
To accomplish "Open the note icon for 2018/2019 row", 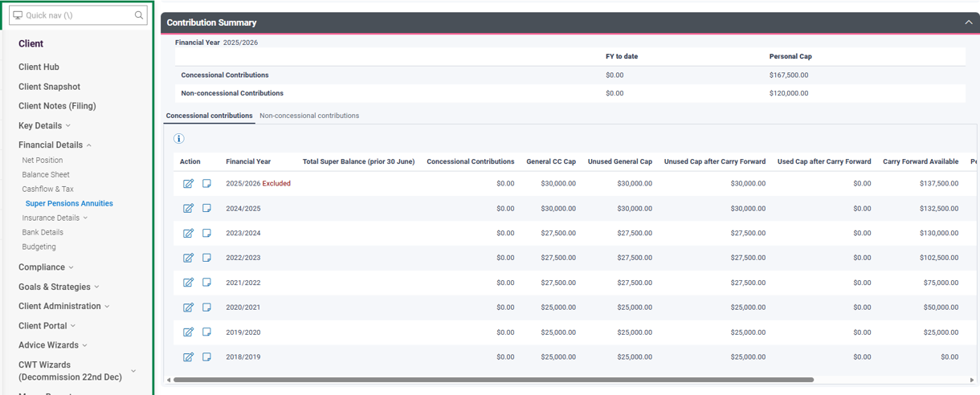I will click(x=206, y=357).
